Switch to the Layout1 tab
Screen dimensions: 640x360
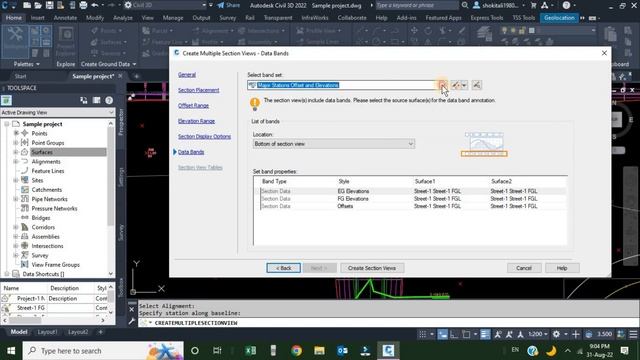tap(47, 332)
